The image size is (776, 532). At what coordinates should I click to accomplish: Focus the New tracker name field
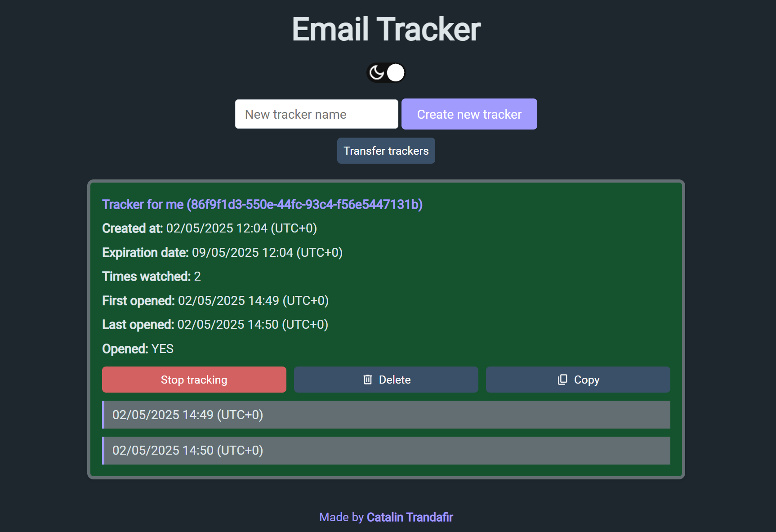[317, 114]
